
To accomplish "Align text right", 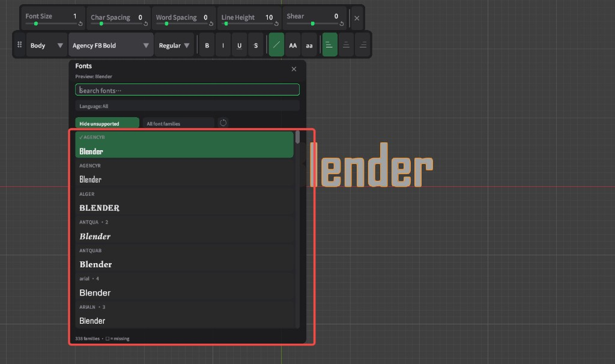I will click(x=363, y=46).
